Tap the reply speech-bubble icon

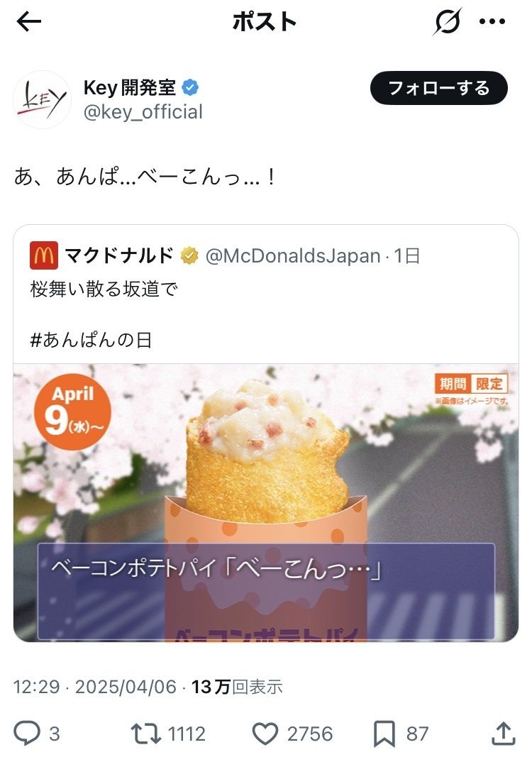pyautogui.click(x=26, y=733)
